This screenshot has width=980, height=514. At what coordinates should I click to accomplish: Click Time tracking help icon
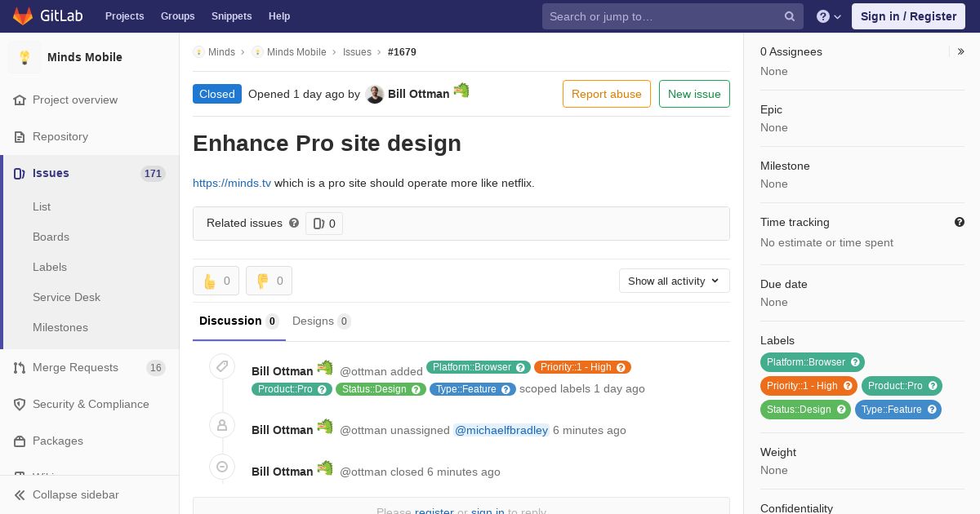(960, 222)
